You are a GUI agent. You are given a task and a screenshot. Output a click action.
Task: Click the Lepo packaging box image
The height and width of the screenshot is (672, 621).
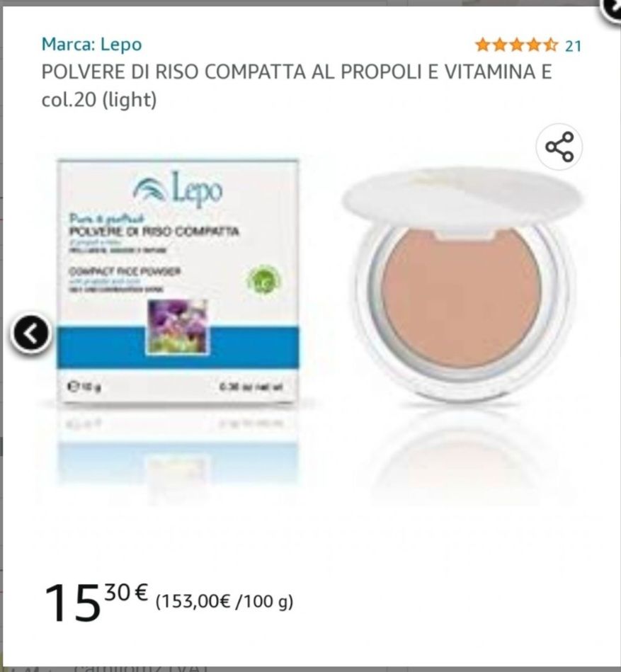(x=178, y=281)
